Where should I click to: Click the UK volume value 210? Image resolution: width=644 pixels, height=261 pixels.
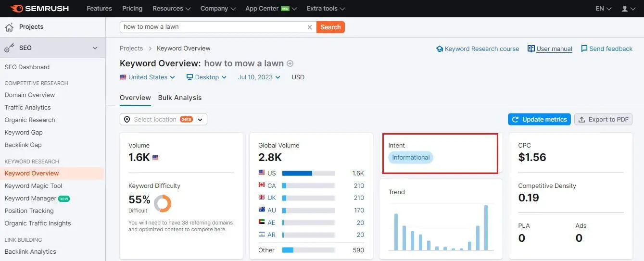point(359,198)
